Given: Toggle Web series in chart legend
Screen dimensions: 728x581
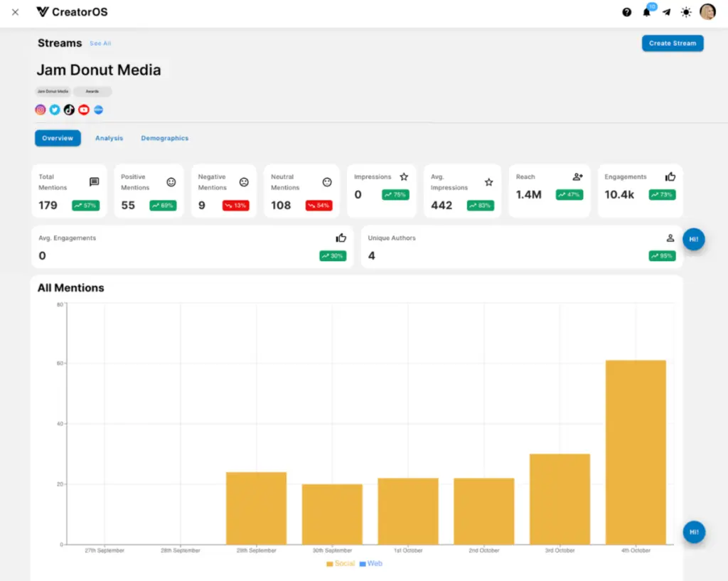Looking at the screenshot, I should [370, 563].
